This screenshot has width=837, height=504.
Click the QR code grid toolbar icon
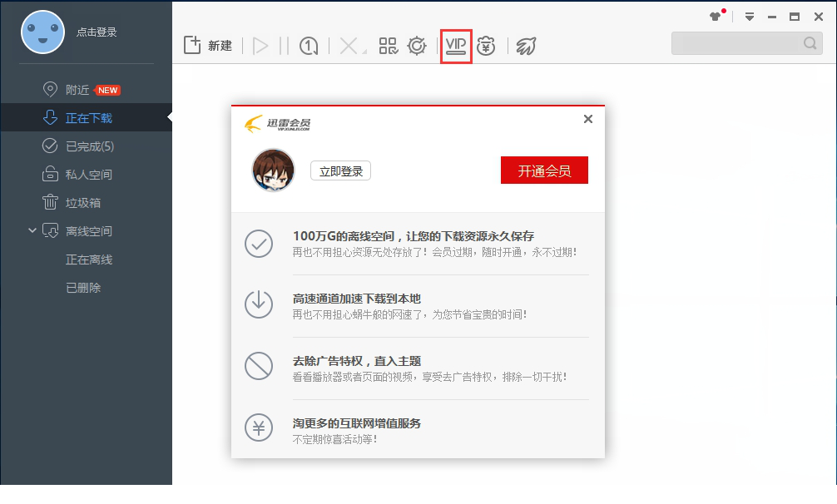click(388, 46)
